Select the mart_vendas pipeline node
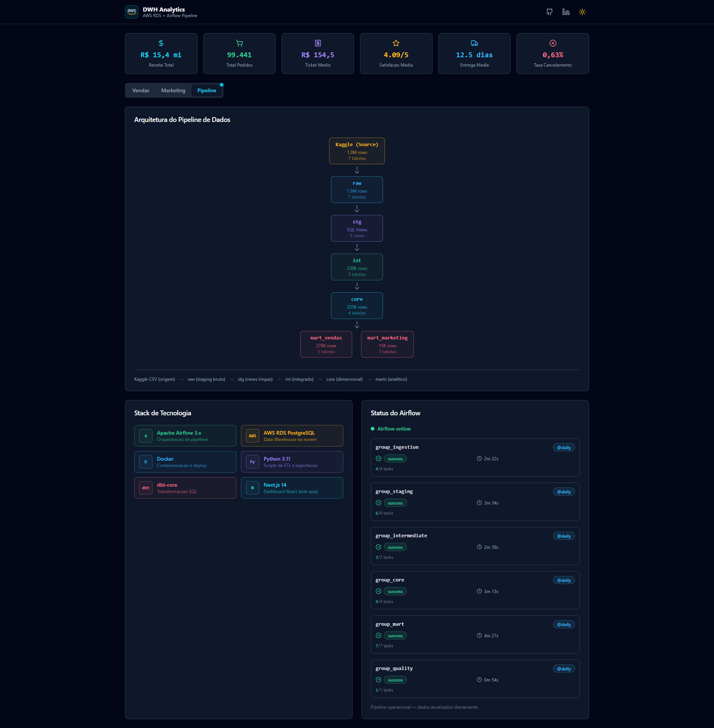The width and height of the screenshot is (714, 728). click(x=326, y=344)
